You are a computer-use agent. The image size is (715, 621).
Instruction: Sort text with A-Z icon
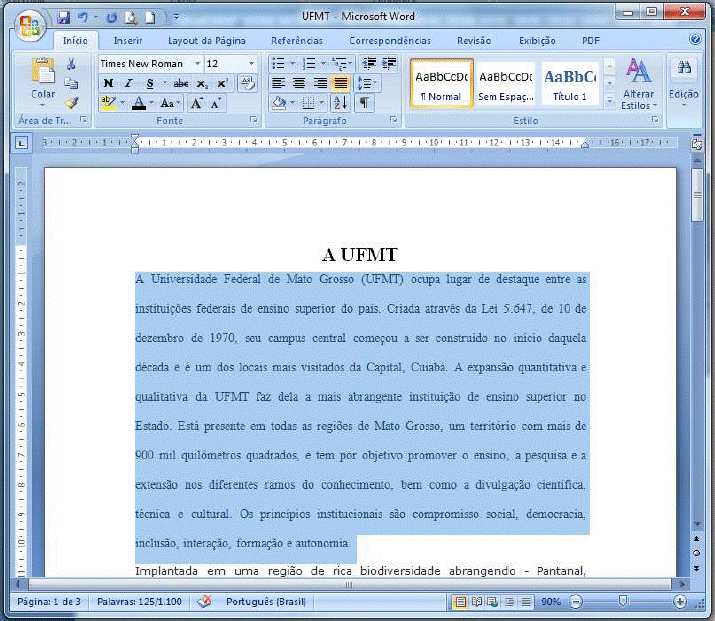[340, 103]
